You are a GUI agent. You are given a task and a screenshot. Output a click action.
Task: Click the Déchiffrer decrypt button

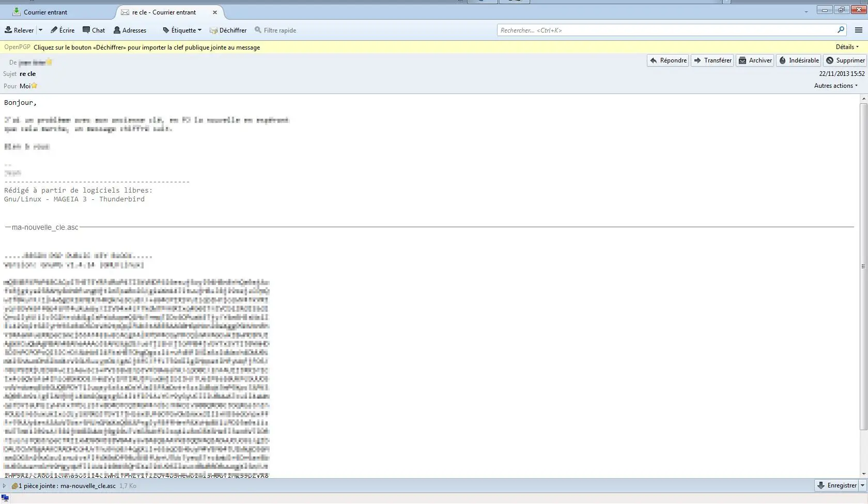(228, 30)
